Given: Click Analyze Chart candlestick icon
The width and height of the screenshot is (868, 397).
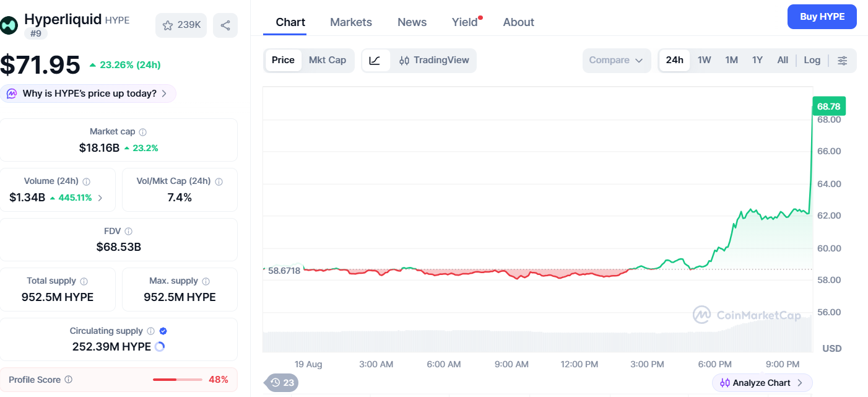Looking at the screenshot, I should 724,383.
